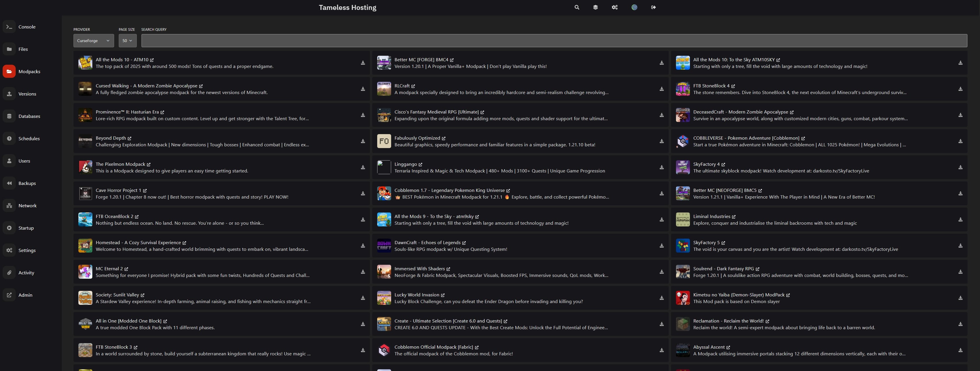
Task: Switch to the Admin section
Action: pos(25,295)
